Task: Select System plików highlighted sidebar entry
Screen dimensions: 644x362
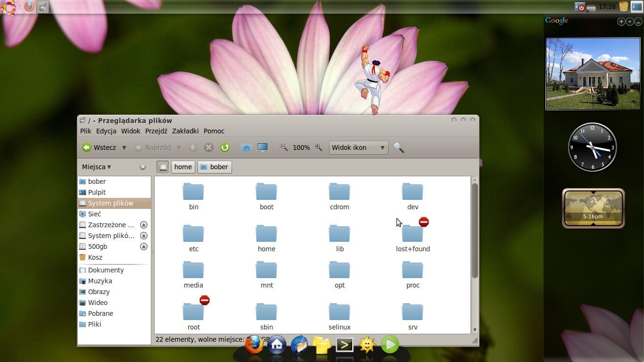Action: click(114, 203)
